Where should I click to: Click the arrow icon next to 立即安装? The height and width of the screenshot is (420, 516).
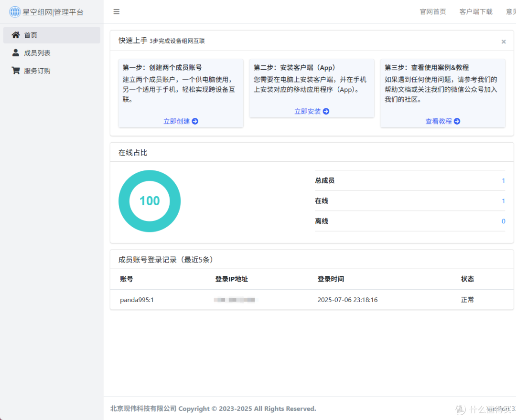326,111
